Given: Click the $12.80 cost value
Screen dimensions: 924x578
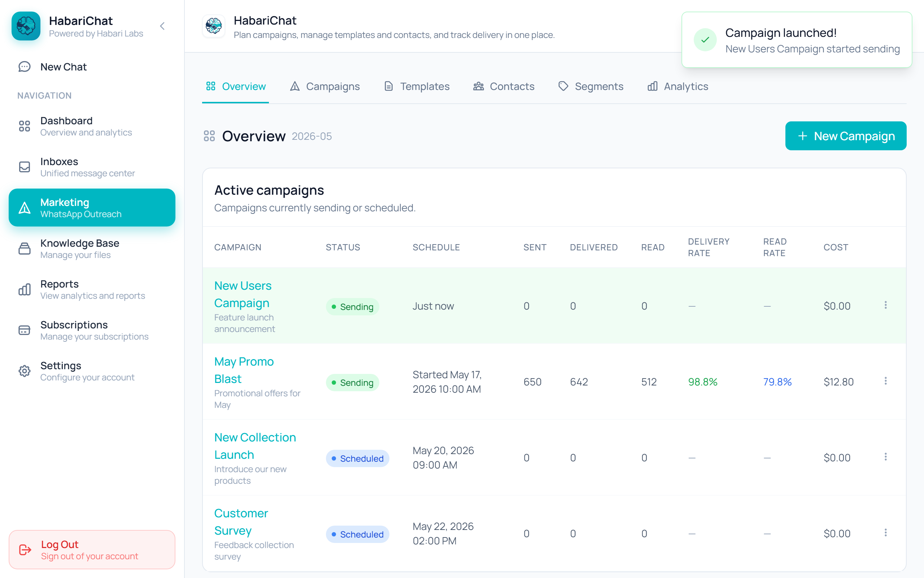Looking at the screenshot, I should click(838, 382).
